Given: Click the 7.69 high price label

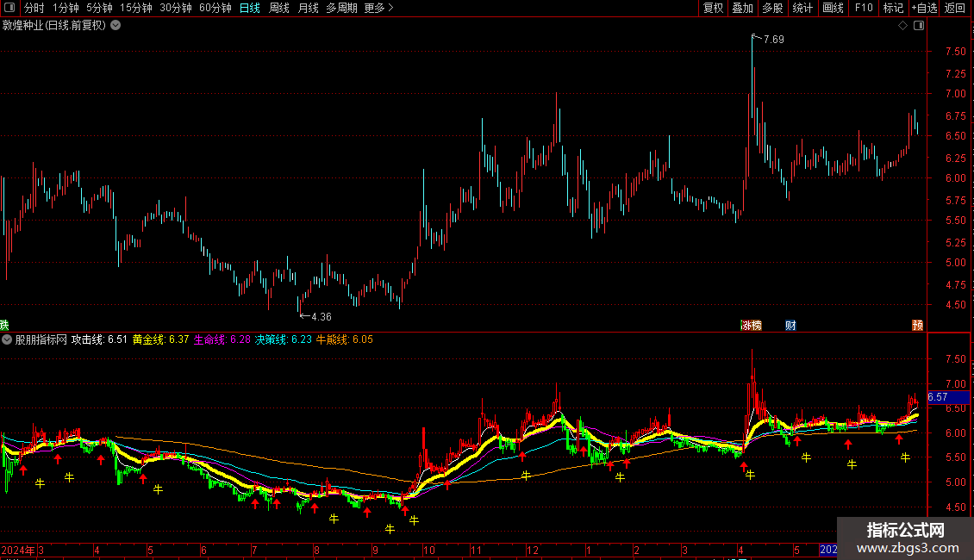Looking at the screenshot, I should click(773, 39).
